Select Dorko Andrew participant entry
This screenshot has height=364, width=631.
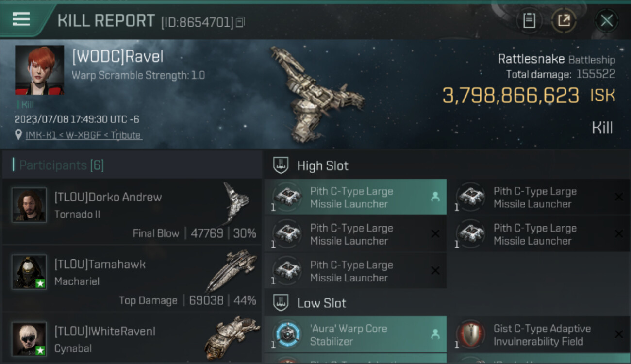pos(132,212)
